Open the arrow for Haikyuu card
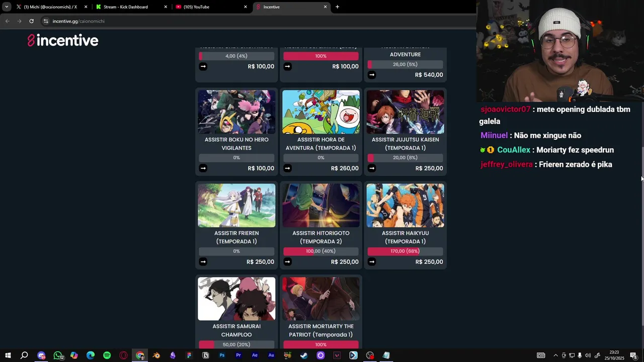The width and height of the screenshot is (644, 362). [372, 261]
